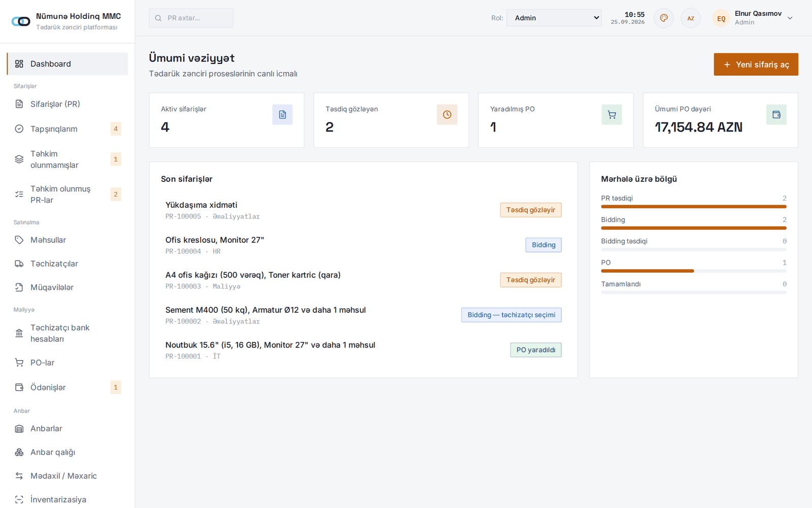This screenshot has height=508, width=812.
Task: Click the Müqavilələr contract icon
Action: [x=19, y=288]
